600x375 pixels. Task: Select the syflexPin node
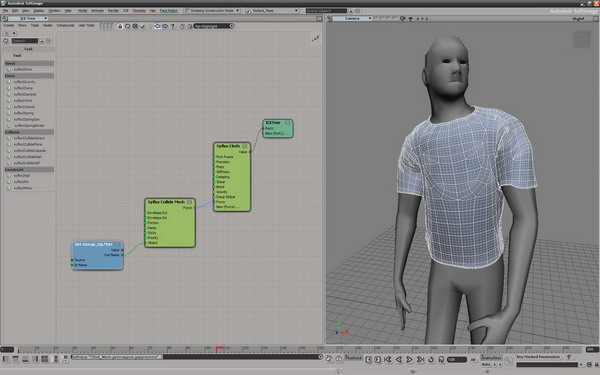click(21, 182)
